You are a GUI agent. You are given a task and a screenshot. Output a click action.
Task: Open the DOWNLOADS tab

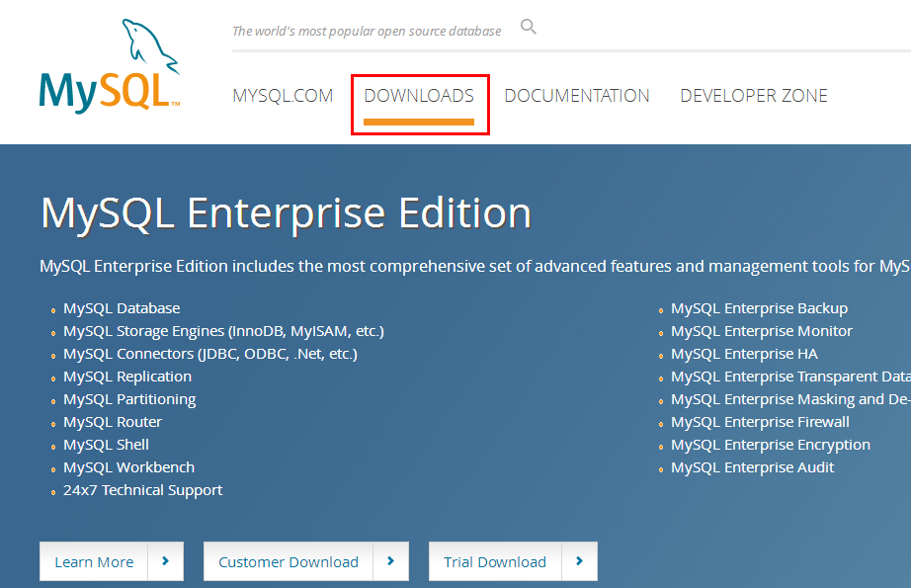(419, 95)
